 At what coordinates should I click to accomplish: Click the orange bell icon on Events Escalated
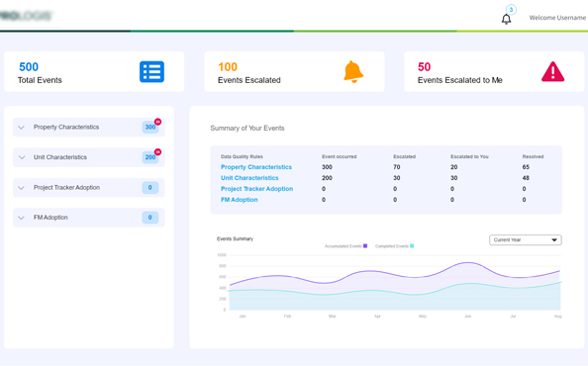(x=353, y=71)
